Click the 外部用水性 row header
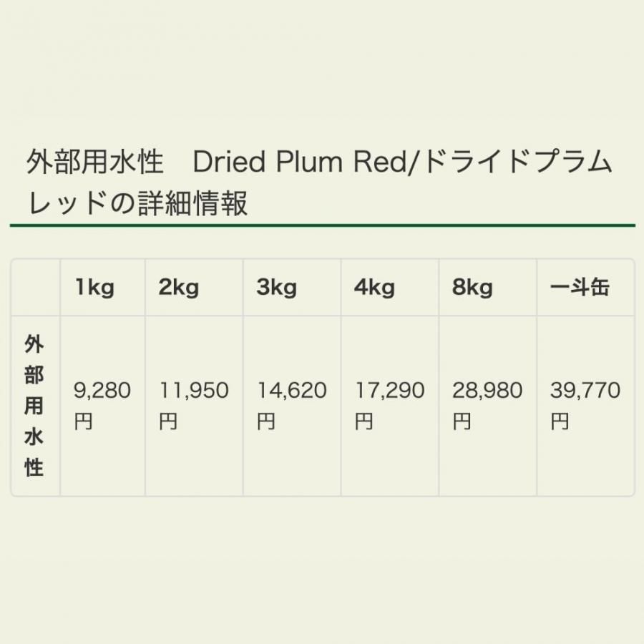This screenshot has height=644, width=644. [x=36, y=406]
